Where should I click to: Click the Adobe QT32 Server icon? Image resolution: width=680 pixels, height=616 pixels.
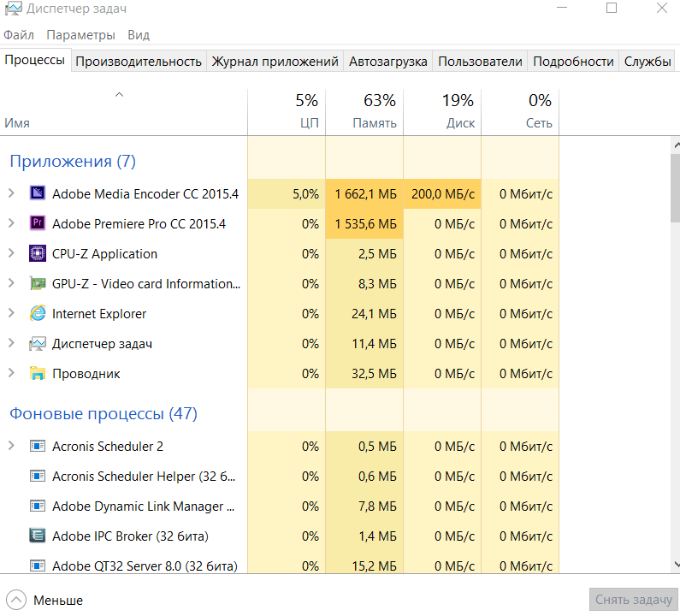click(x=38, y=566)
